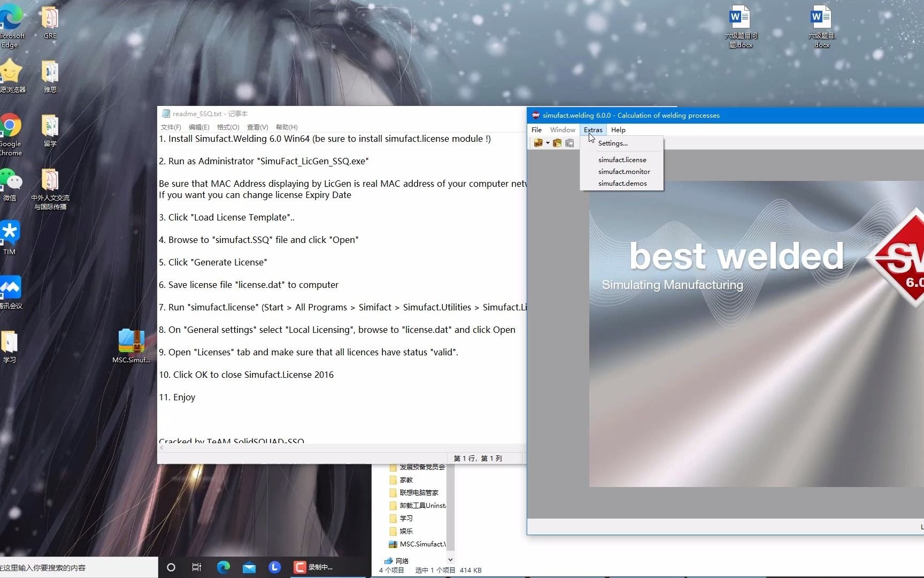Image resolution: width=924 pixels, height=578 pixels.
Task: Click the Notepad status '第 1 行, 第 1 列'
Action: [x=478, y=458]
